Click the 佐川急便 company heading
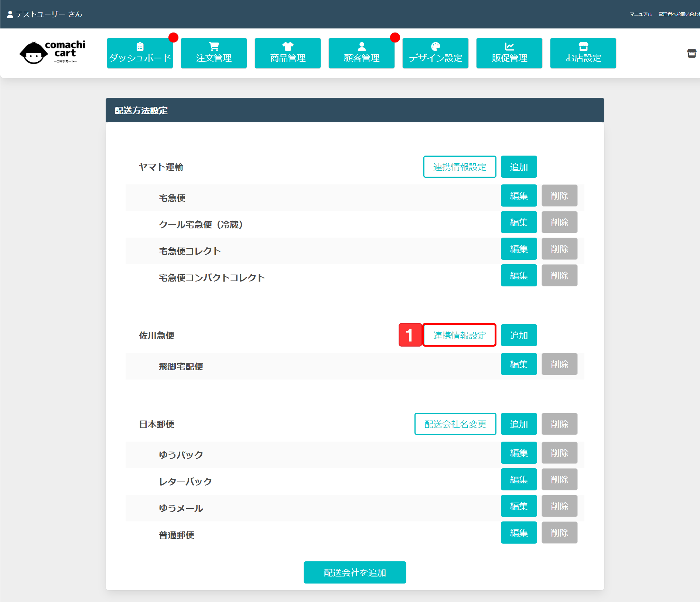Image resolution: width=700 pixels, height=602 pixels. click(157, 336)
